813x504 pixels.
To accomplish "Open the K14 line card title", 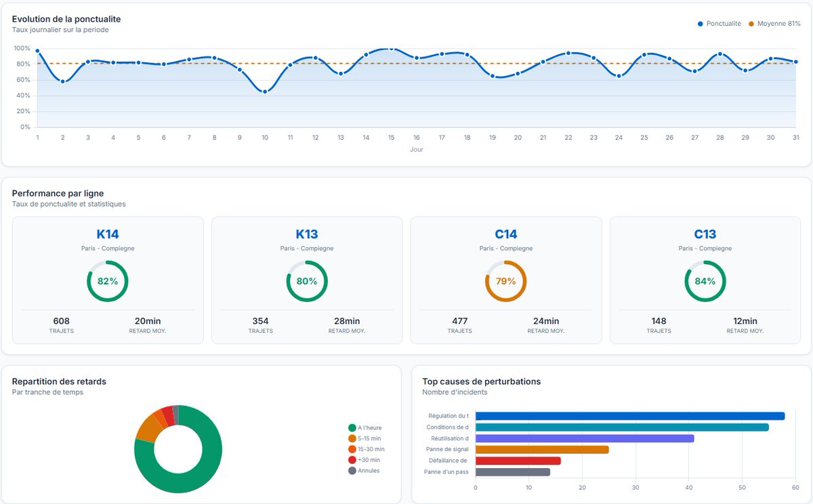I will coord(108,234).
